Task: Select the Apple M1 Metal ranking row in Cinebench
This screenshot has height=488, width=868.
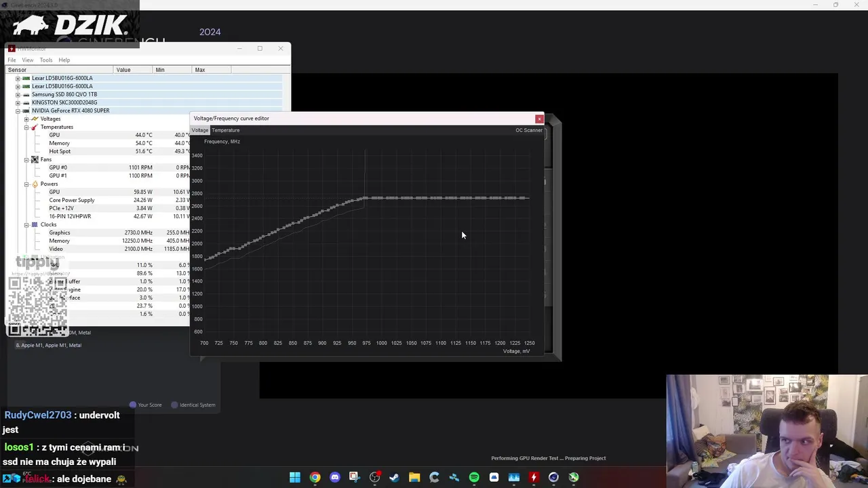Action: coord(49,345)
